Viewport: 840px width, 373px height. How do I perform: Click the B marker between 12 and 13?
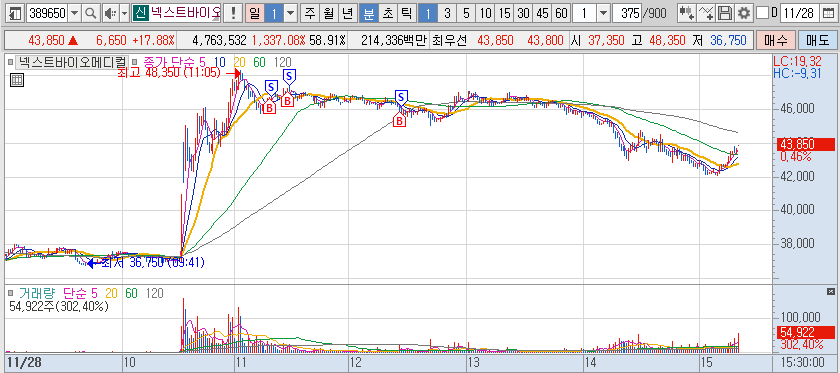pos(400,121)
